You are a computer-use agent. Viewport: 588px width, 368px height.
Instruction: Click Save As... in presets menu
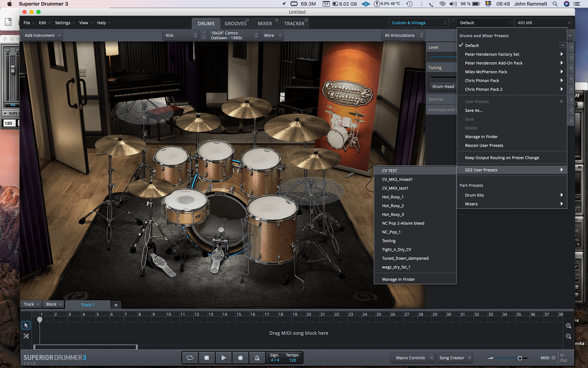(474, 110)
